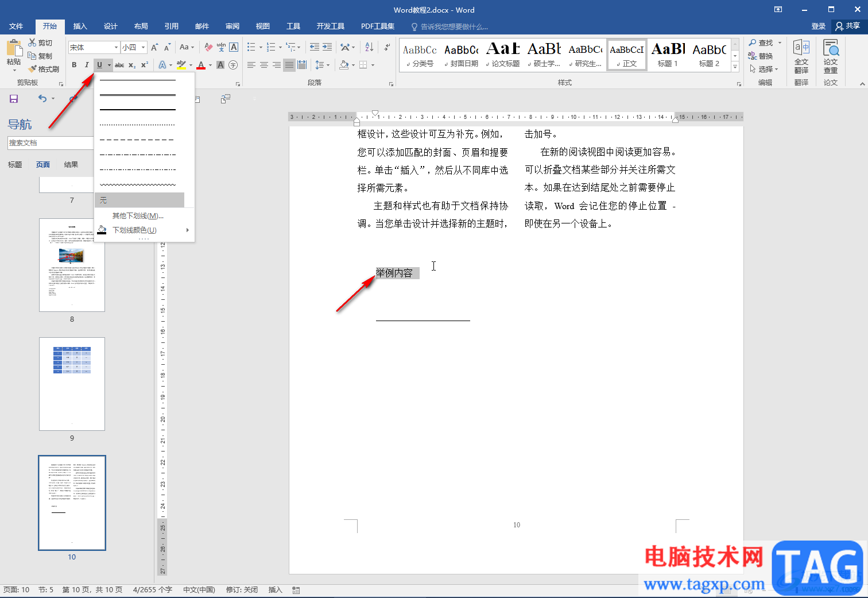Open the Insert (插入) ribbon tab

[80, 26]
